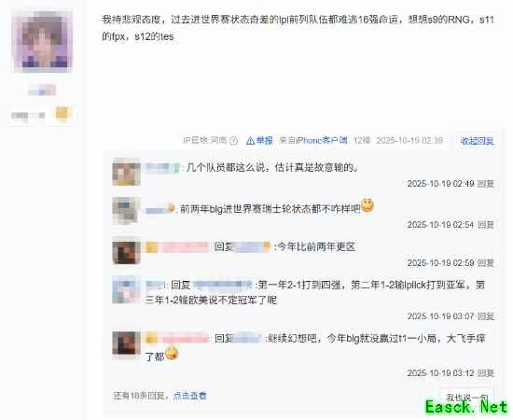Click the IP属地 help question-mark icon
This screenshot has width=513, height=420.
click(233, 141)
